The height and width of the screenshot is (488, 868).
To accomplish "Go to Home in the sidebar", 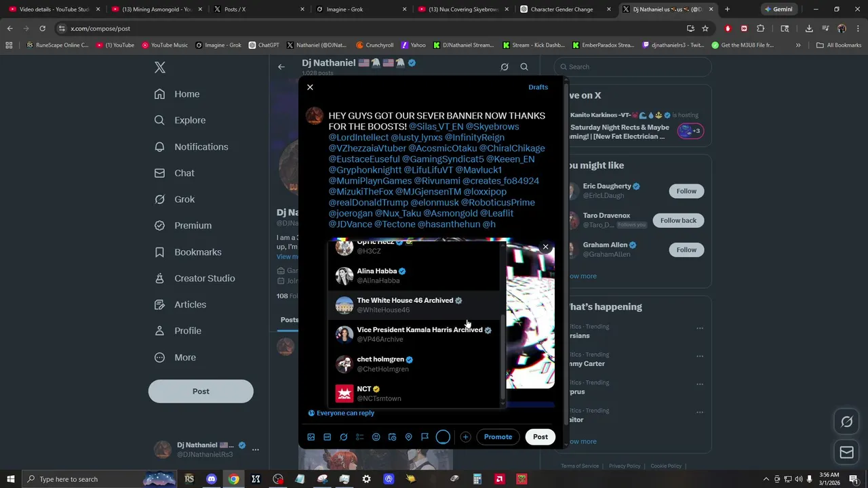I will point(177,94).
